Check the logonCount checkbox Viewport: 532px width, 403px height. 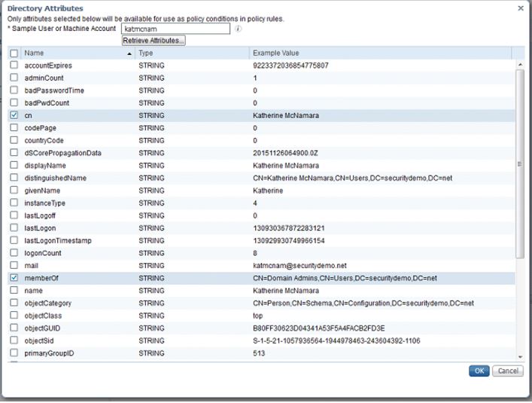coord(14,253)
